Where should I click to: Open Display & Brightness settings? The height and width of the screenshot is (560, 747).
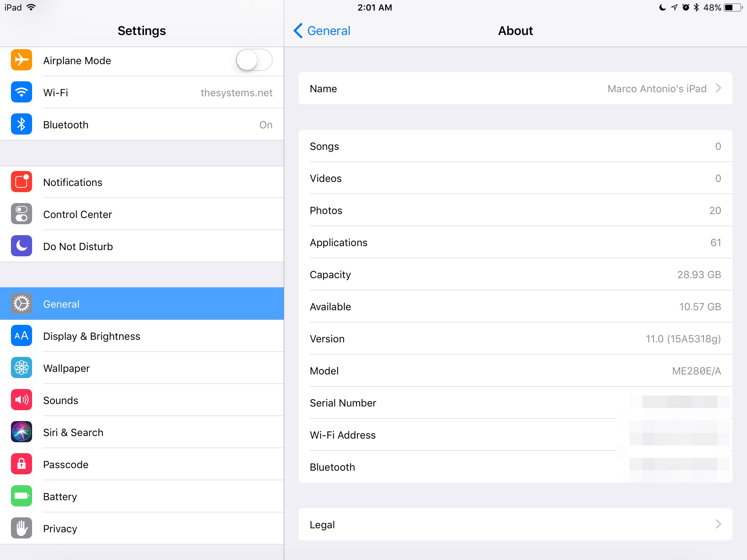(x=142, y=336)
